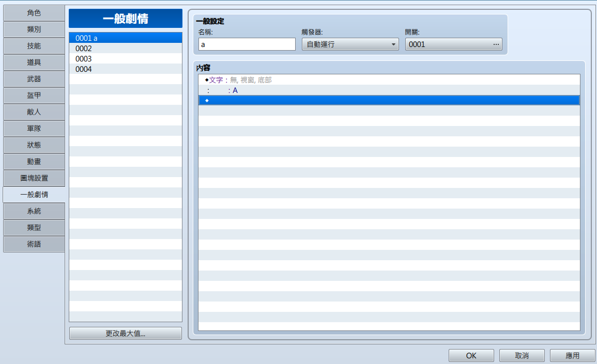Go to the 類型 tab

click(x=34, y=228)
